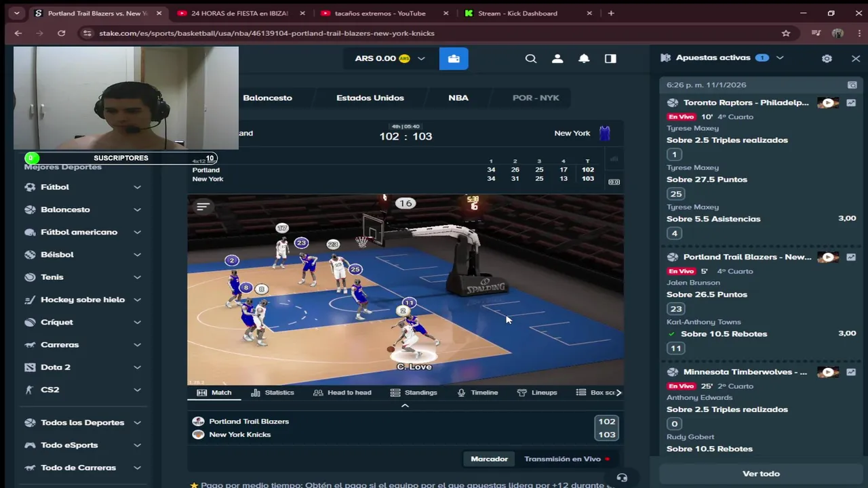The image size is (868, 488).
Task: Open the live support headset icon
Action: [x=622, y=478]
